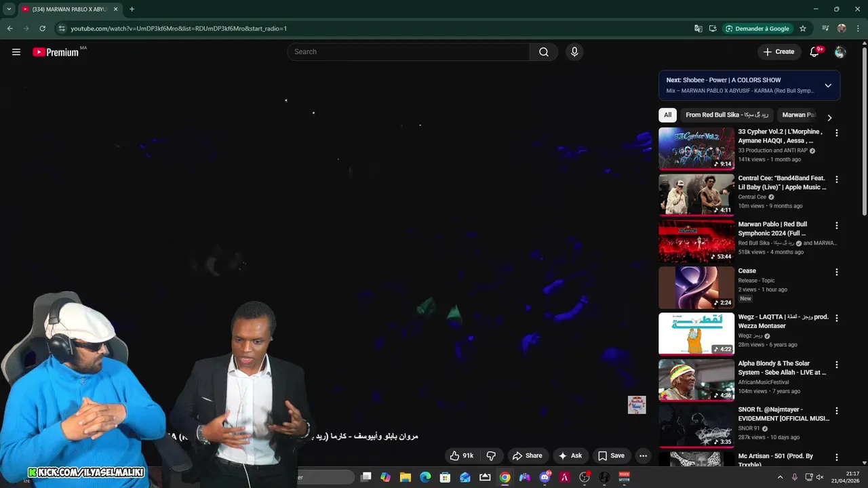The height and width of the screenshot is (488, 868).
Task: Open YouTube notifications bell
Action: coord(815,52)
